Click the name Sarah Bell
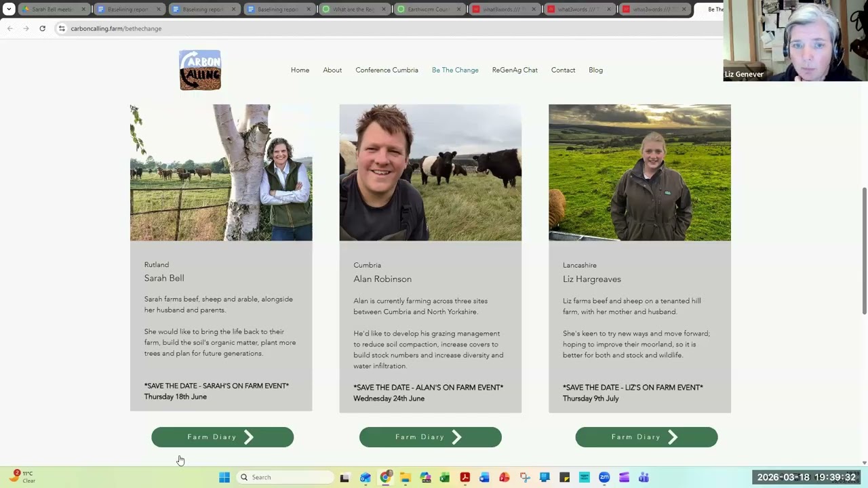This screenshot has width=868, height=488. tap(164, 278)
